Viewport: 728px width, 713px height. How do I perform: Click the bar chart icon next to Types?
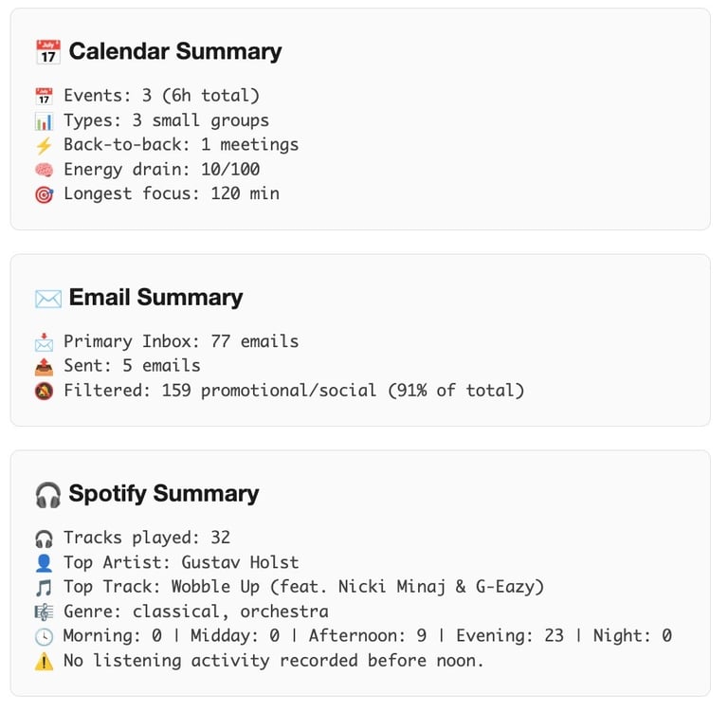45,121
